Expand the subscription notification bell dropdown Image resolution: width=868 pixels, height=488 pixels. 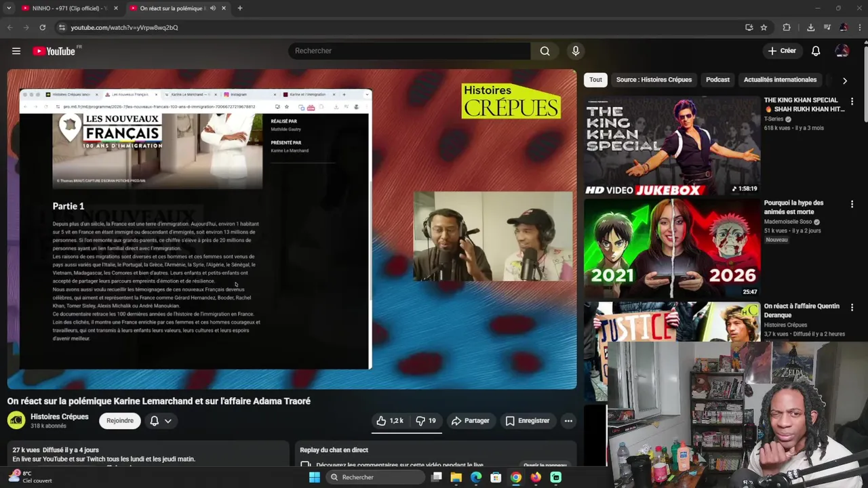click(161, 421)
